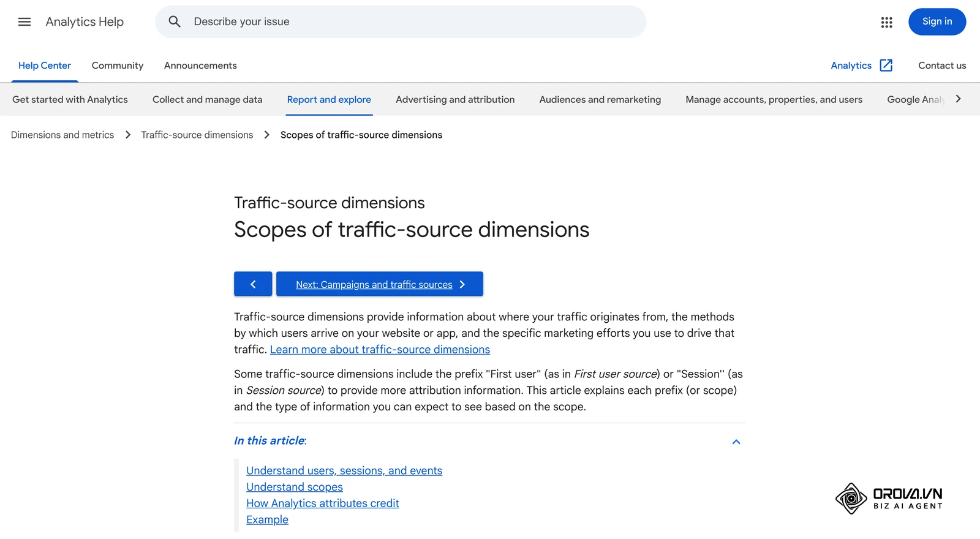This screenshot has width=980, height=539.
Task: Go to Next: Campaigns and traffic sources
Action: click(x=380, y=284)
